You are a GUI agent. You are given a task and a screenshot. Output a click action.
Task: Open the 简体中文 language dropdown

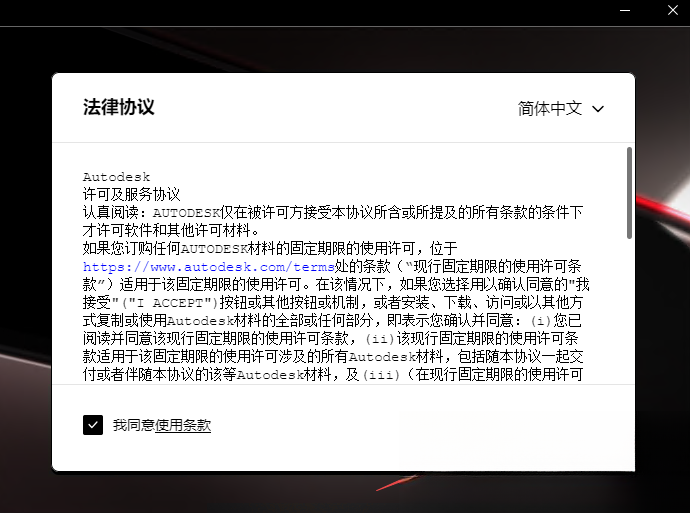pos(561,108)
